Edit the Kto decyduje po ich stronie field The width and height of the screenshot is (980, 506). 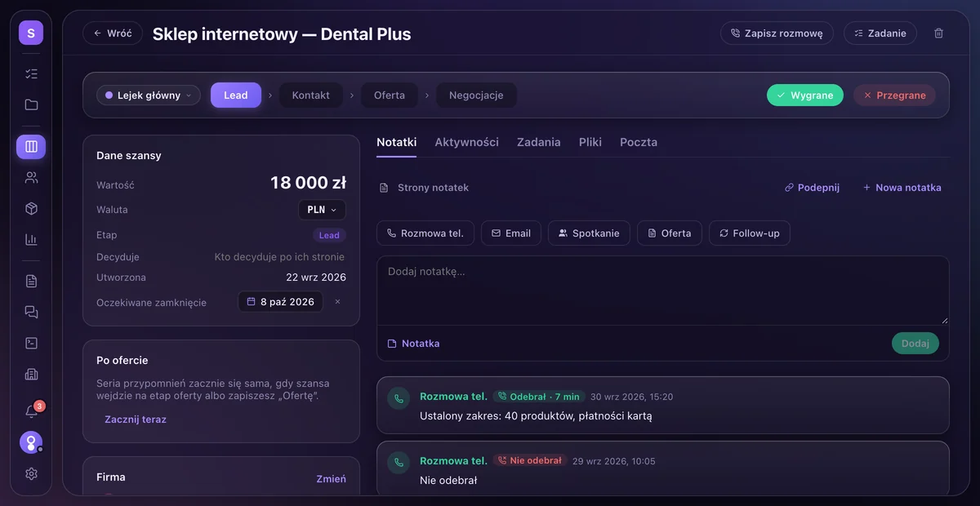tap(280, 257)
